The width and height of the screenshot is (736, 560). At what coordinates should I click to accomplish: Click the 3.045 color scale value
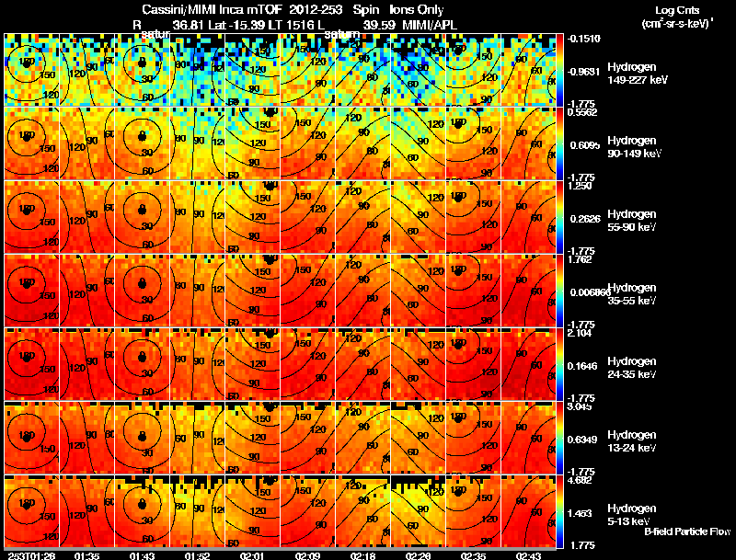pos(580,406)
